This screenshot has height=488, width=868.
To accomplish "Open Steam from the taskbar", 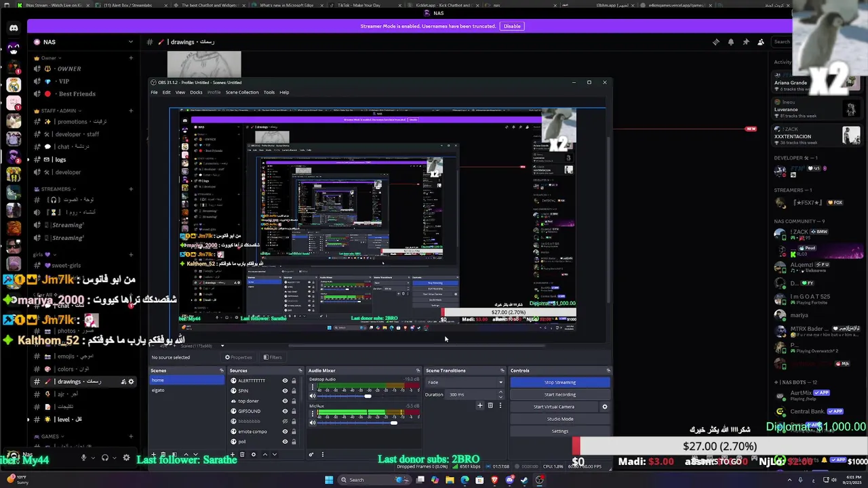I will pyautogui.click(x=524, y=480).
